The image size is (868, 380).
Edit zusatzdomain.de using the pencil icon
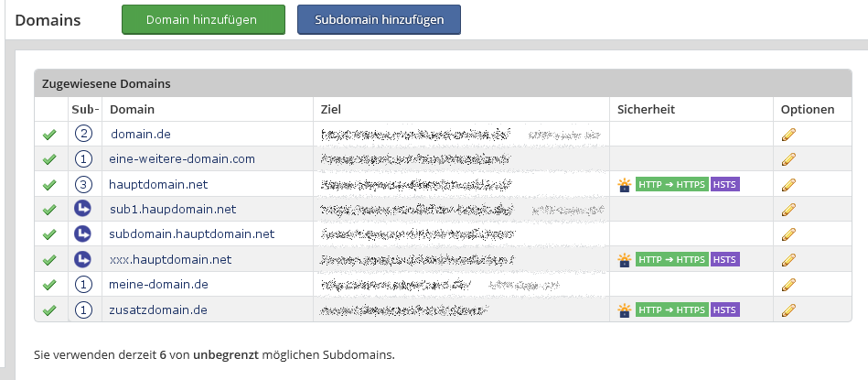(789, 310)
